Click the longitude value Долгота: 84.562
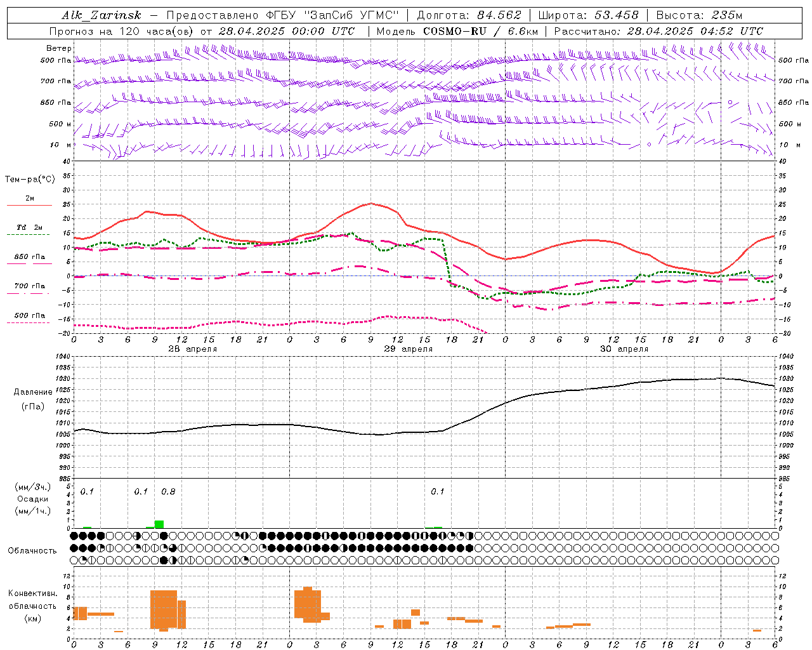This screenshot has height=650, width=812. pyautogui.click(x=469, y=15)
